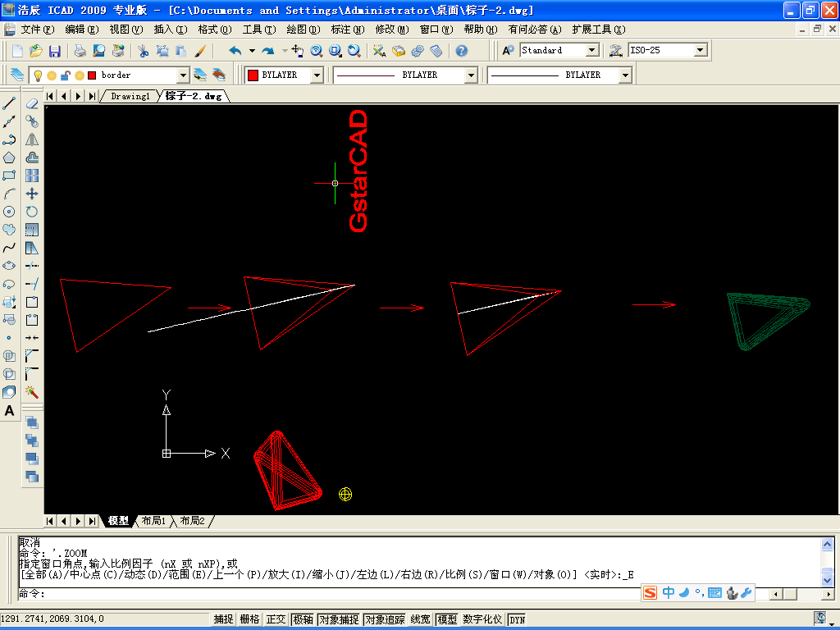This screenshot has width=840, height=630.
Task: Click the Help question mark icon
Action: (x=462, y=51)
